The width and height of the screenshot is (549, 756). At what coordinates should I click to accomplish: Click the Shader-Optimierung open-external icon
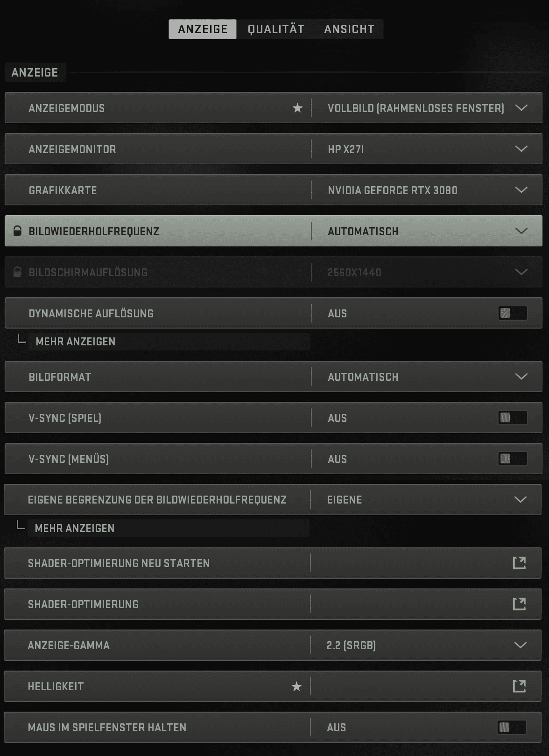tap(519, 604)
